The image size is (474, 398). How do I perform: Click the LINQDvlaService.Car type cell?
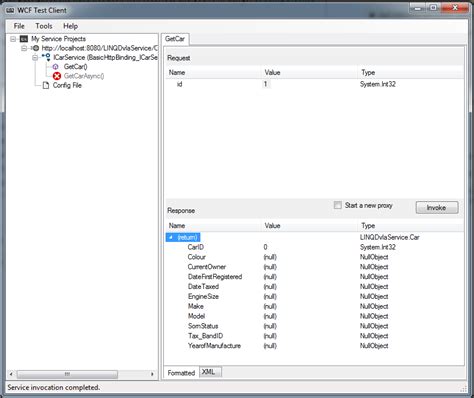click(x=390, y=237)
